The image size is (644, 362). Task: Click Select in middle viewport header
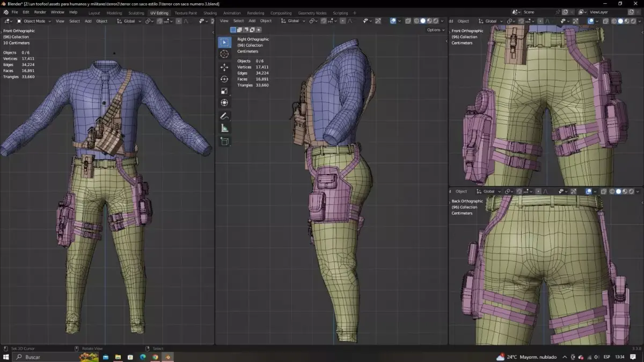tap(238, 21)
